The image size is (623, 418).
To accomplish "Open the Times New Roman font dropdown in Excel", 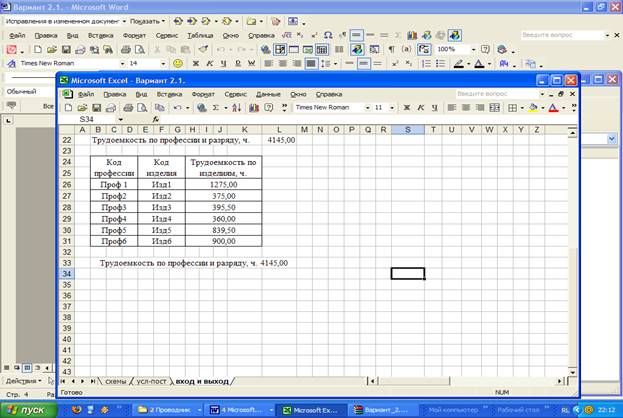I will coord(365,107).
